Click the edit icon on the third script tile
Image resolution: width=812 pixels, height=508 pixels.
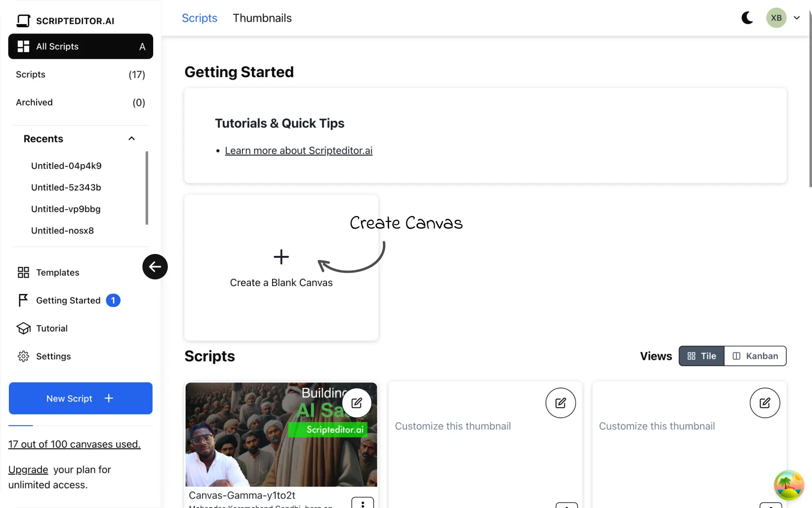pos(765,403)
